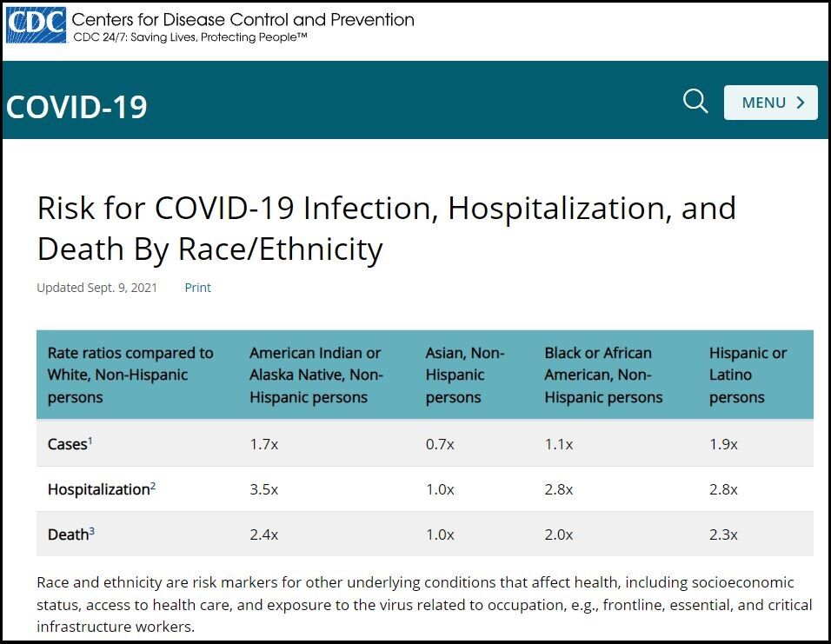Click the 3.5x hospitalization value

click(x=263, y=489)
